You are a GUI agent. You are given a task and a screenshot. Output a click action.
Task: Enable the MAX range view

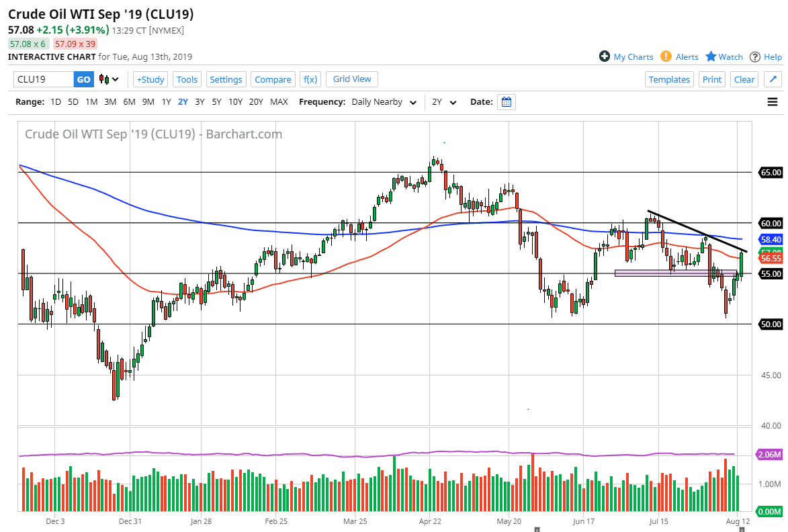click(x=279, y=101)
